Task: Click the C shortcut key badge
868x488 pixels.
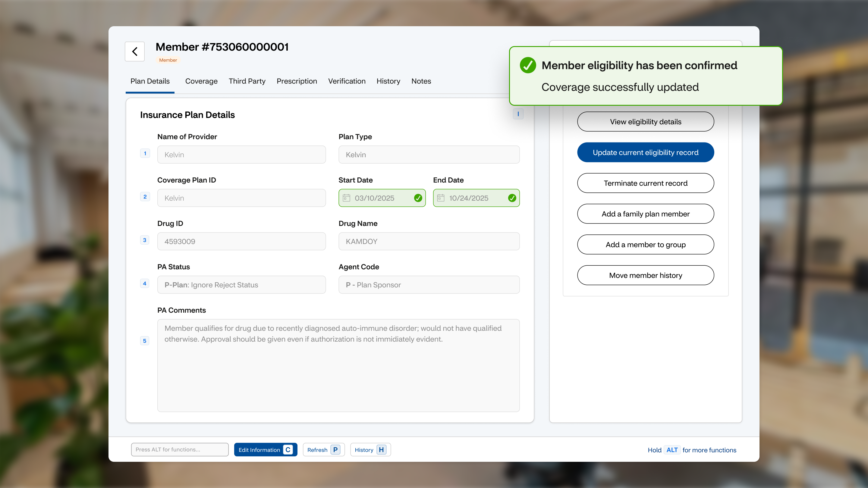Action: coord(288,450)
